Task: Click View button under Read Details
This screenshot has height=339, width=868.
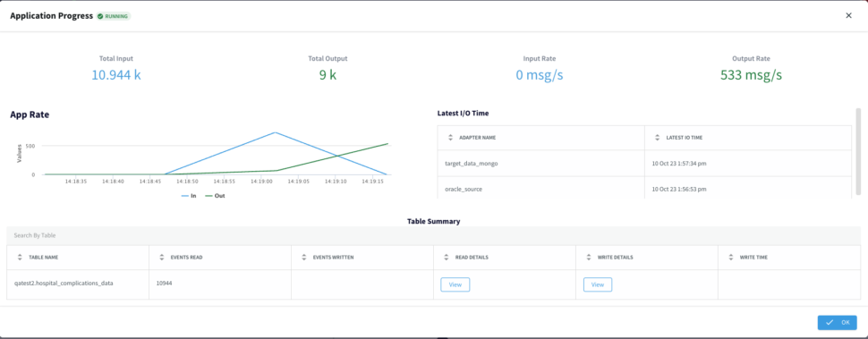Action: [455, 284]
